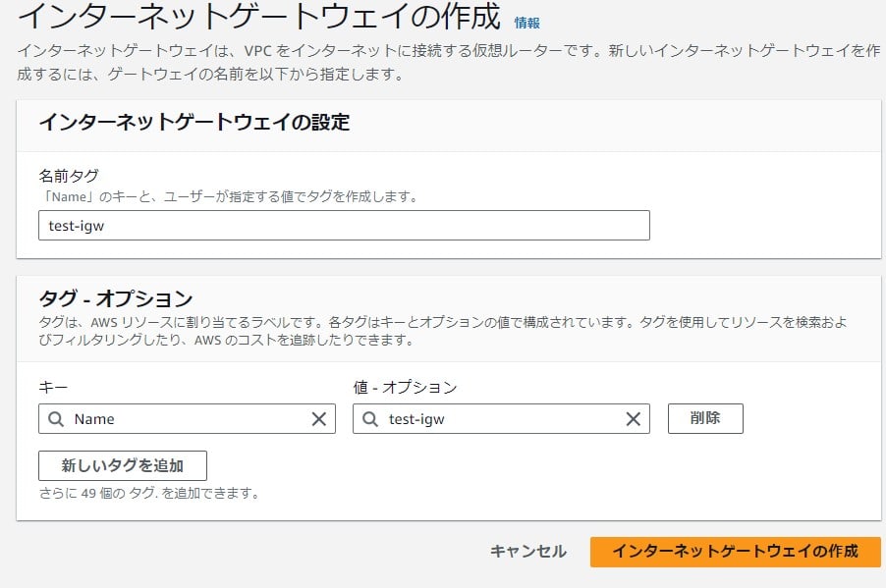Click 新しいタグを追加 button
This screenshot has width=886, height=588.
[x=123, y=465]
